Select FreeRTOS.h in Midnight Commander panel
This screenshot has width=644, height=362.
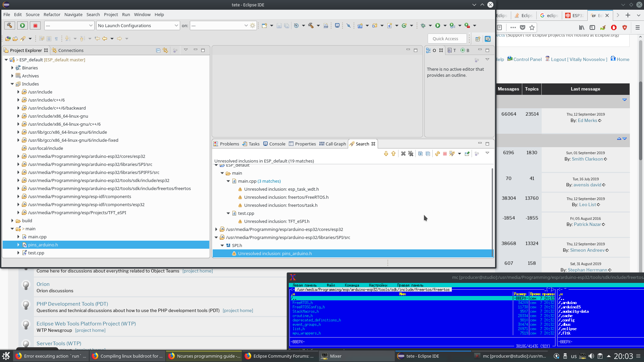(x=302, y=303)
